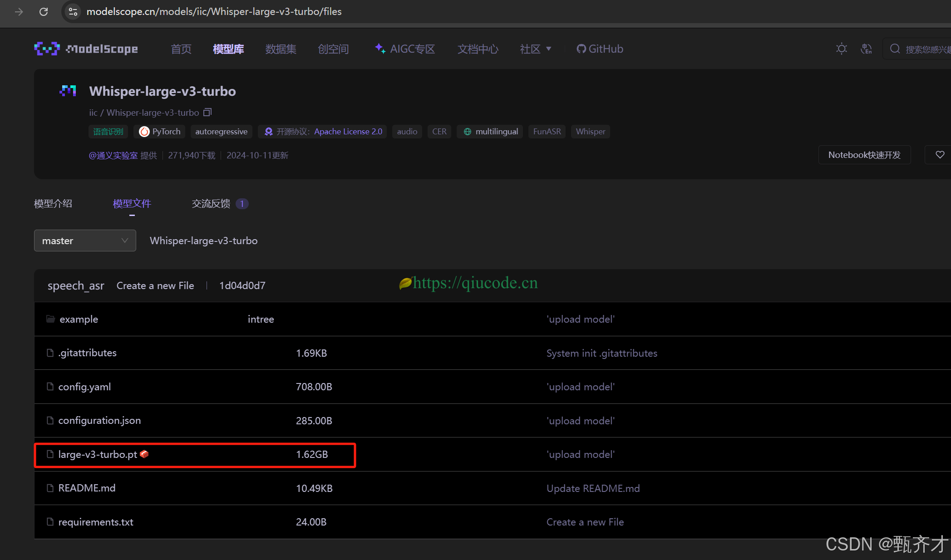Click the 'System init .gitattributes' commit message
The height and width of the screenshot is (560, 951).
tap(602, 353)
